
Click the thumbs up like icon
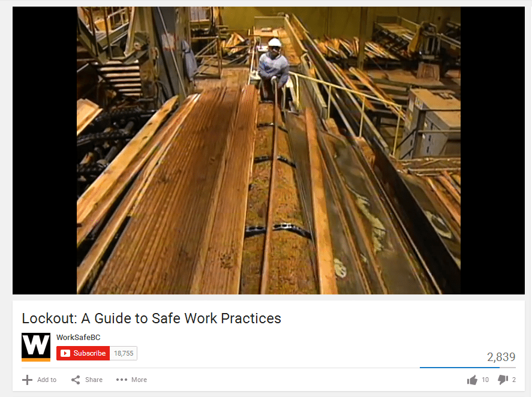coord(472,380)
